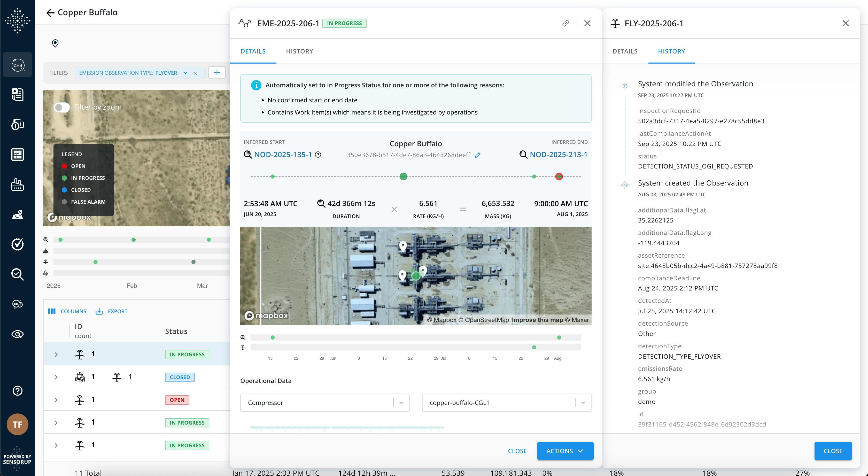The image size is (868, 476).
Task: Click the map pin location icon
Action: (x=55, y=43)
